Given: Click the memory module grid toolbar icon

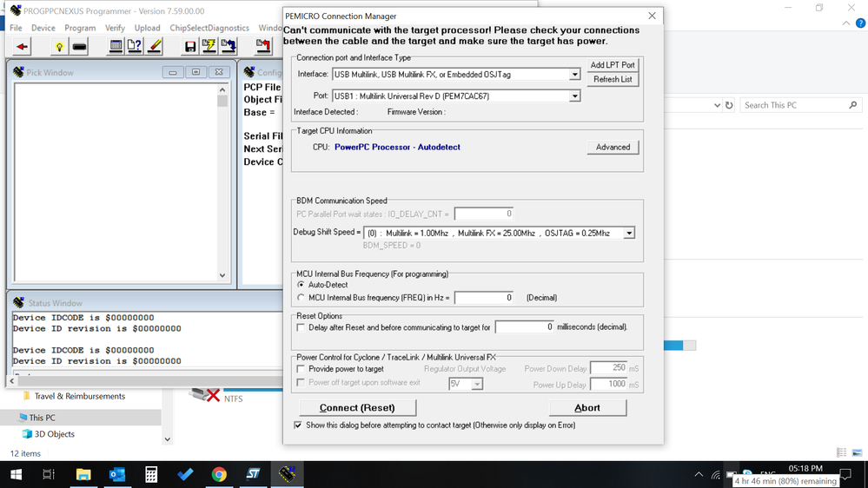Looking at the screenshot, I should [116, 47].
